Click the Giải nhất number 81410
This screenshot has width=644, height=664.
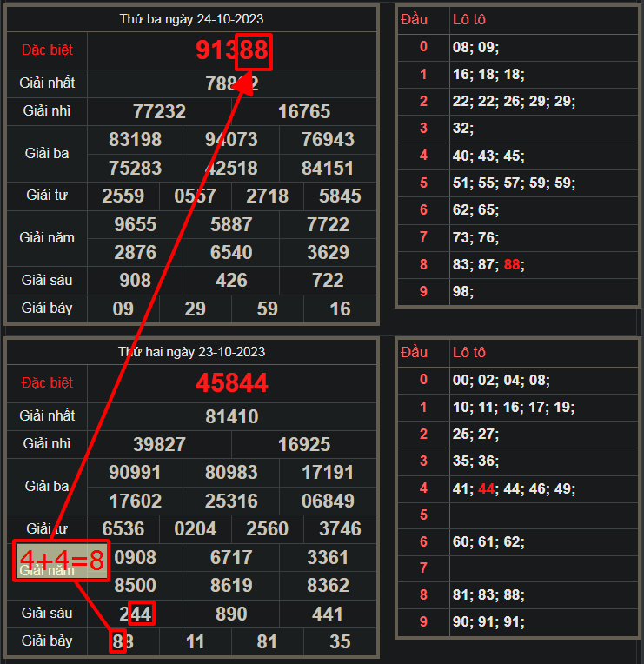point(231,416)
